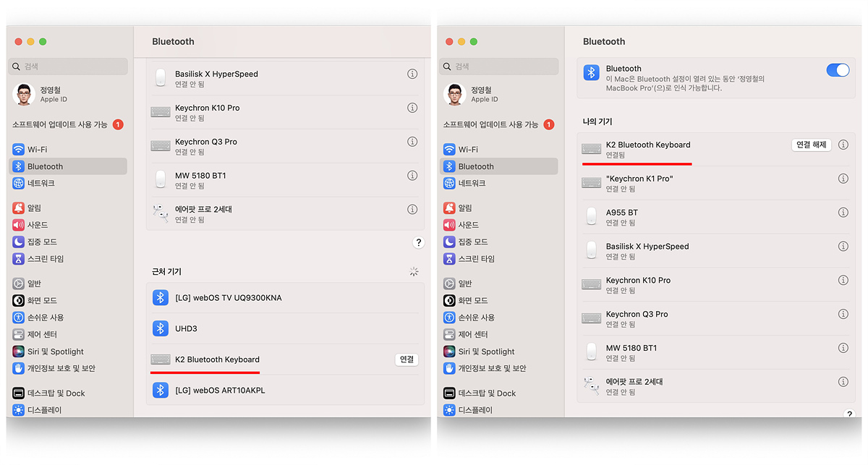Image resolution: width=868 pixels, height=465 pixels.
Task: Open software update notice in left window
Action: pos(67,124)
